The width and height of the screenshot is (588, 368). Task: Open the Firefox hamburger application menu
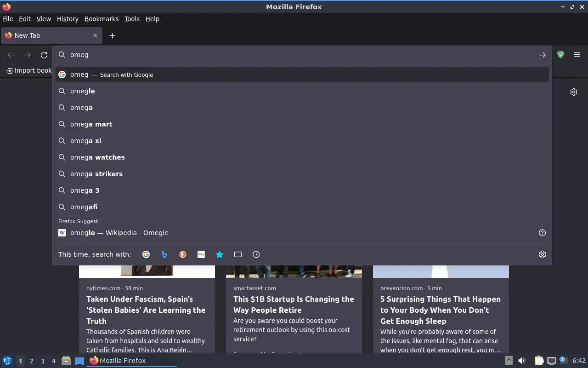(x=577, y=55)
